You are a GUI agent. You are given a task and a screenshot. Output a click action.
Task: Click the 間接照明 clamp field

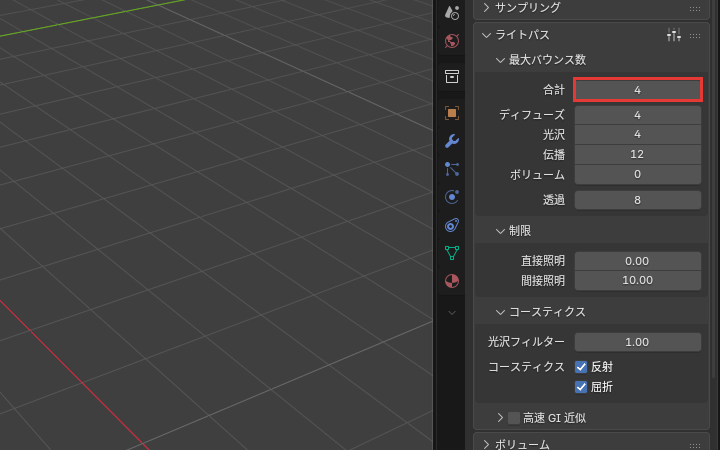coord(638,281)
